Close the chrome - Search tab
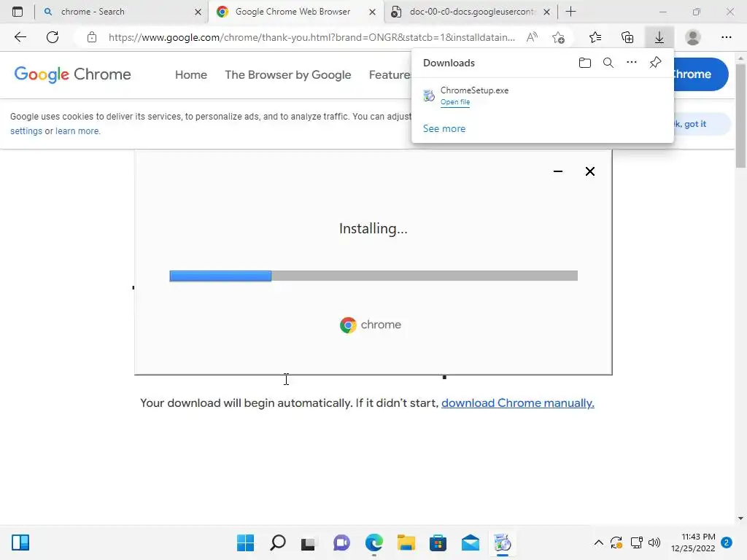The height and width of the screenshot is (560, 747). [x=198, y=12]
